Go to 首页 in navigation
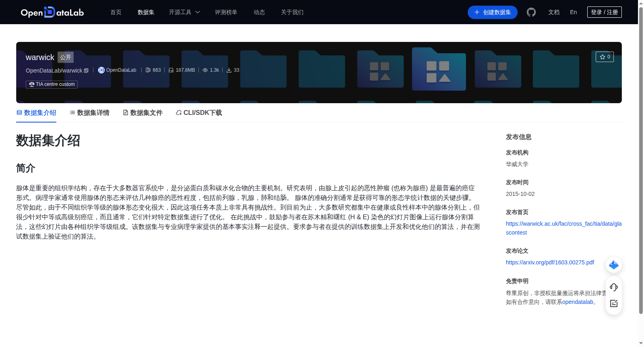Screen dimensions: 644x347 pyautogui.click(x=116, y=12)
